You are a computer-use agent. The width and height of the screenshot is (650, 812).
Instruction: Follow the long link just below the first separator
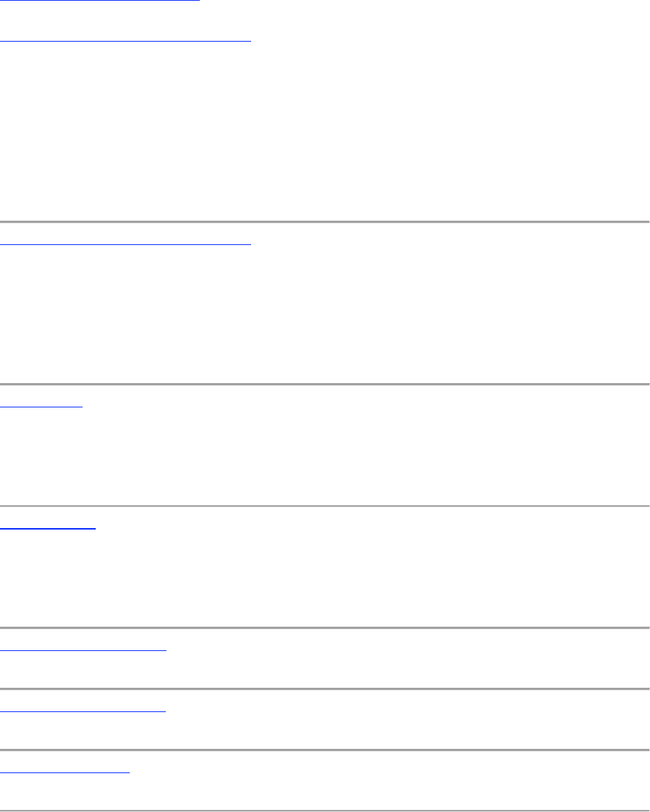click(x=126, y=243)
